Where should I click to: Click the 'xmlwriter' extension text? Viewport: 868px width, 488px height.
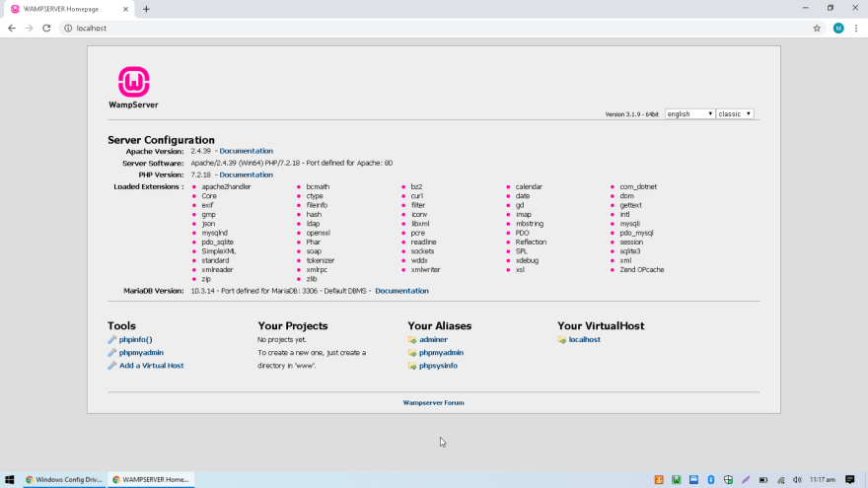(x=426, y=270)
